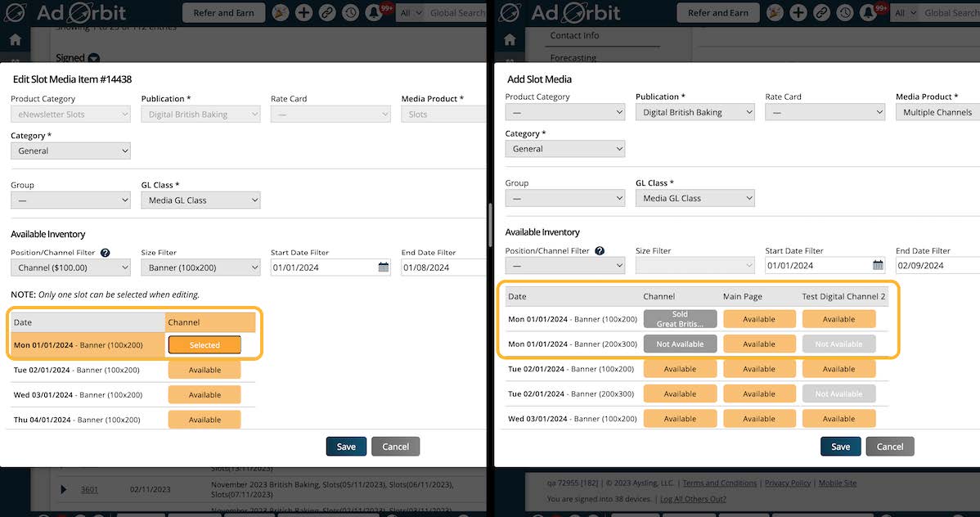Viewport: 980px width, 517px height.
Task: Select Main Page slot for Mon 01/01/2024 Banner (200x300)
Action: tap(759, 344)
